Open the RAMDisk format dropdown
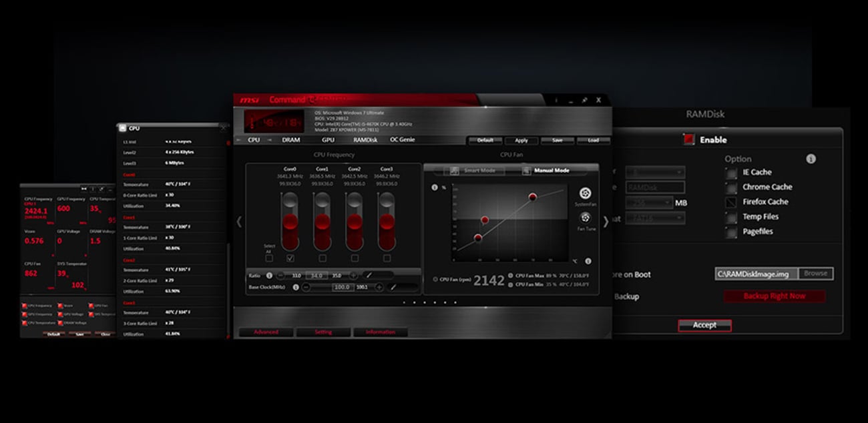868x423 pixels. point(655,218)
